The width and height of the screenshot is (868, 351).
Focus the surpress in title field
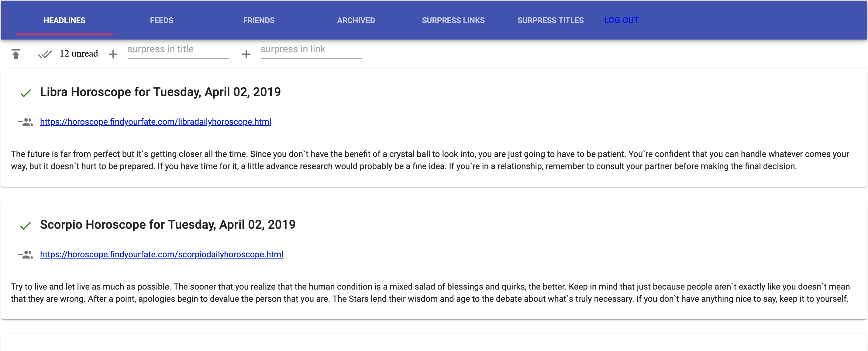tap(178, 50)
